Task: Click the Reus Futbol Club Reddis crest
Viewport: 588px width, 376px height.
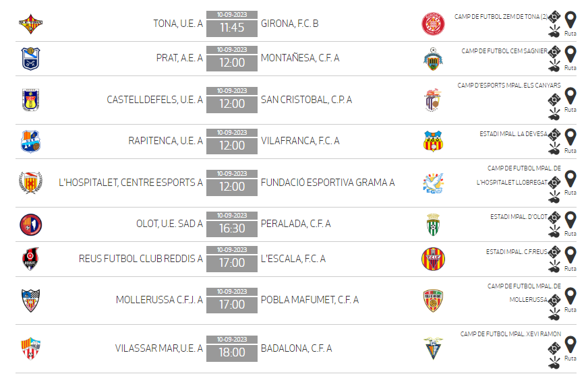Action: tap(31, 259)
